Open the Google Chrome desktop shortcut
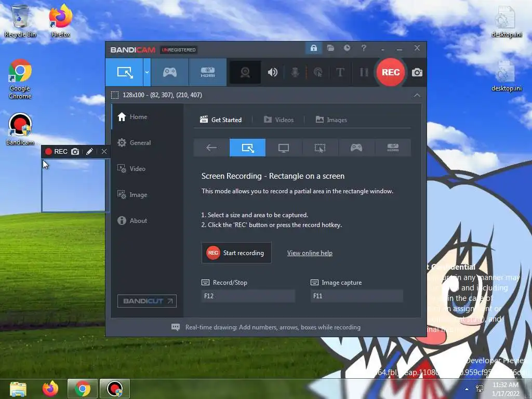 [x=20, y=79]
